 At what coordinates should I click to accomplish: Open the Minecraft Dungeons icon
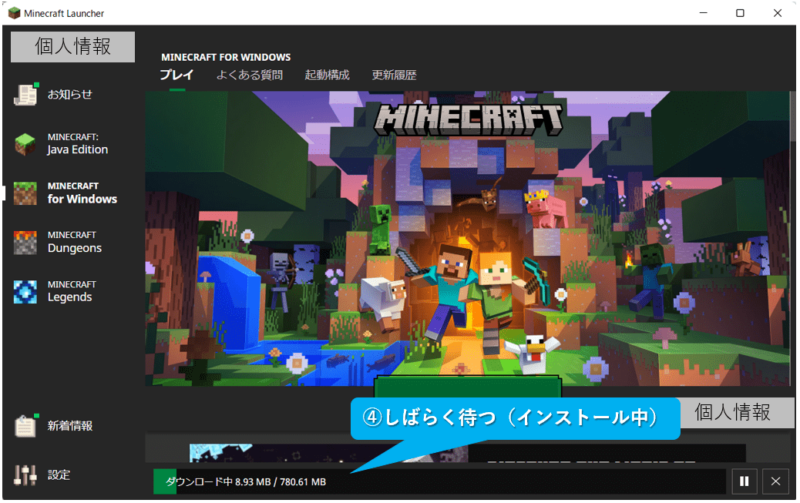point(25,242)
